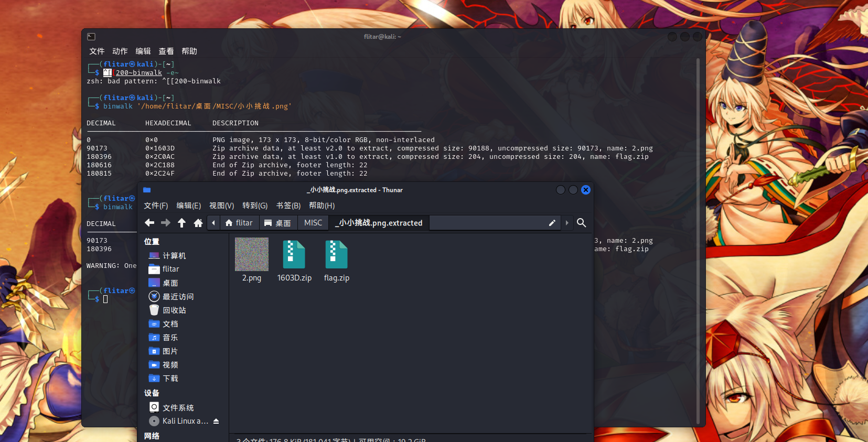Open the terminal's 编辑 menu
Viewport: 868px width, 442px height.
pos(143,51)
